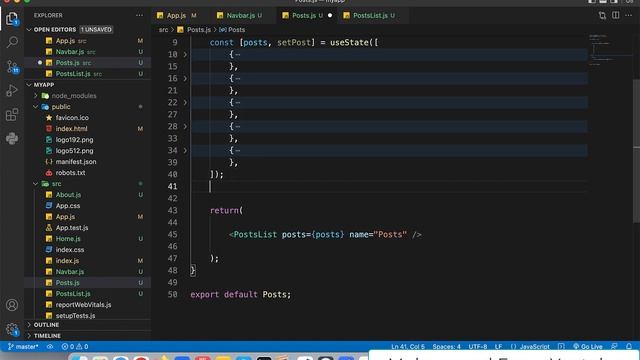Change the LF end-of-line sequence
The height and width of the screenshot is (360, 640).
pos(498,347)
